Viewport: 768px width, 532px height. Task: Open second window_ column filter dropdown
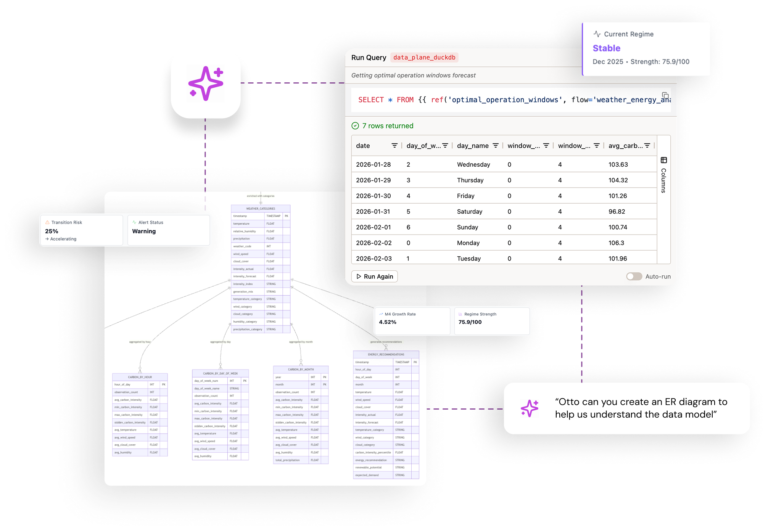597,146
